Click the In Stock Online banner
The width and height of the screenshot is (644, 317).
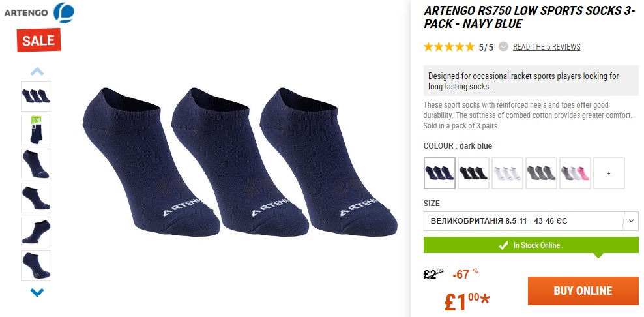click(531, 245)
